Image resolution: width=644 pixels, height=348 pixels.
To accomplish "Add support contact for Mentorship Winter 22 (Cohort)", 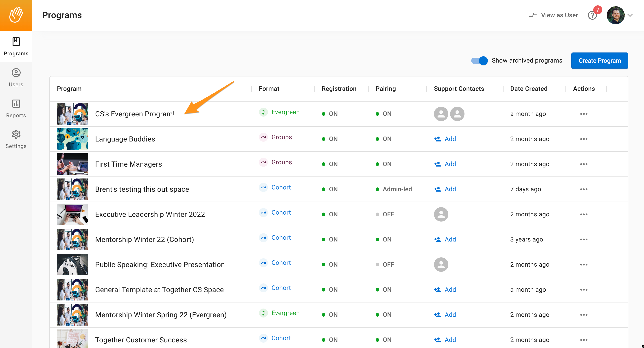I will pyautogui.click(x=445, y=239).
